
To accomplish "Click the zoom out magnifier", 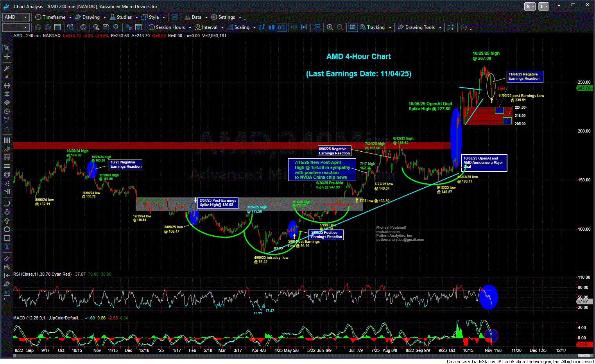I will click(x=340, y=27).
